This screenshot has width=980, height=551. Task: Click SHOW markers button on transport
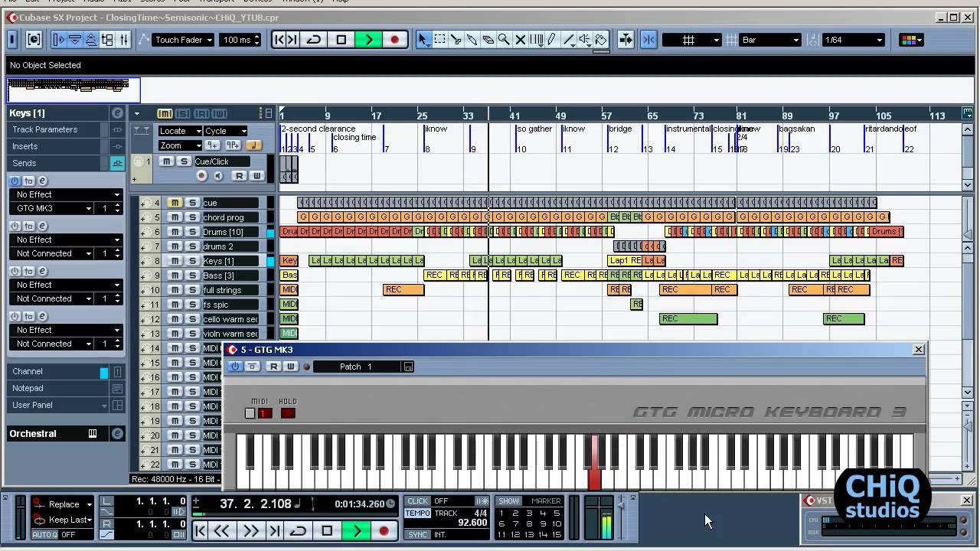(508, 501)
